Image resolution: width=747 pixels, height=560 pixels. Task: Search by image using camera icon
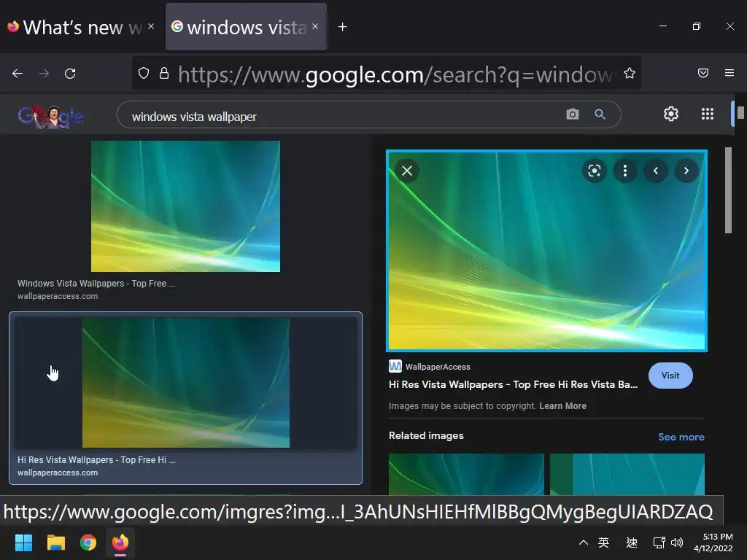[572, 114]
